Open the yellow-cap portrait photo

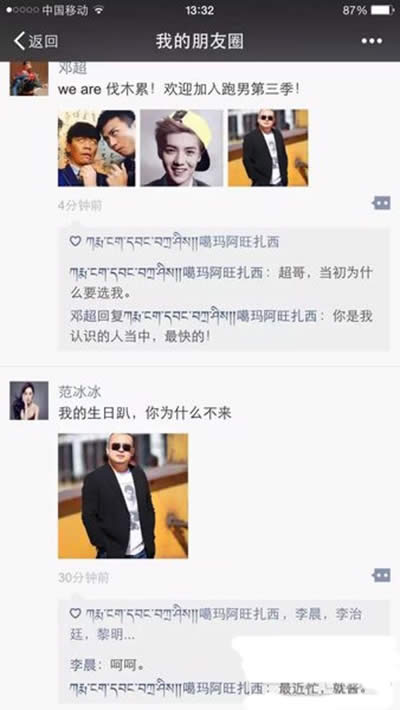point(182,148)
